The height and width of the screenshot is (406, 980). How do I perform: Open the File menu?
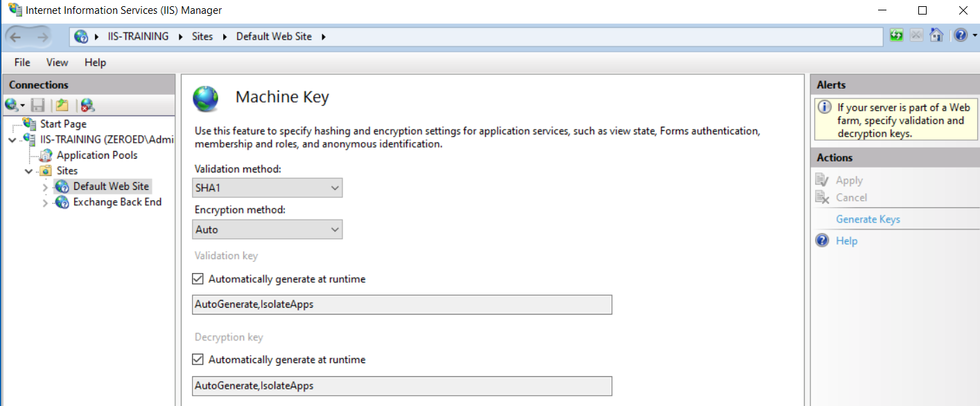click(22, 62)
